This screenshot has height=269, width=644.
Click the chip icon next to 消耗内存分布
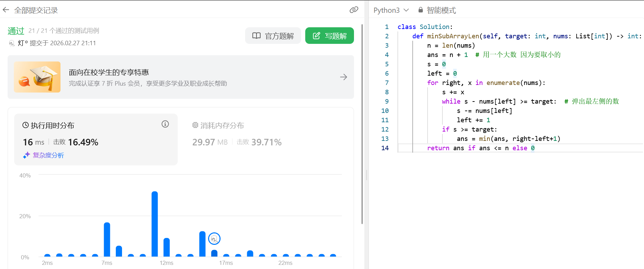click(x=195, y=125)
